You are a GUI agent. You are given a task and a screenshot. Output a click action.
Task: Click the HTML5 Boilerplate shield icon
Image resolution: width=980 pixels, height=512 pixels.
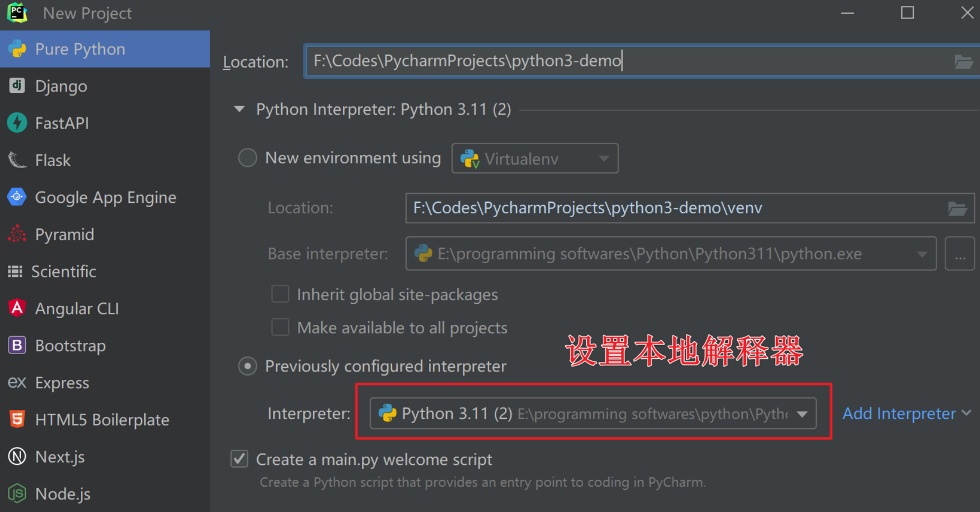pos(17,419)
